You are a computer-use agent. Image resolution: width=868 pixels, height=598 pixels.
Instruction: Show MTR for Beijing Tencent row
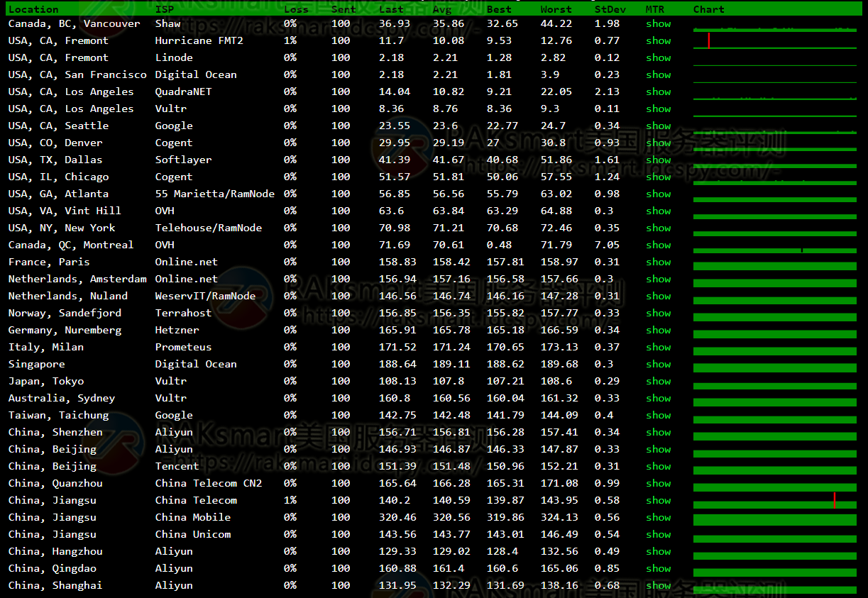tap(658, 466)
